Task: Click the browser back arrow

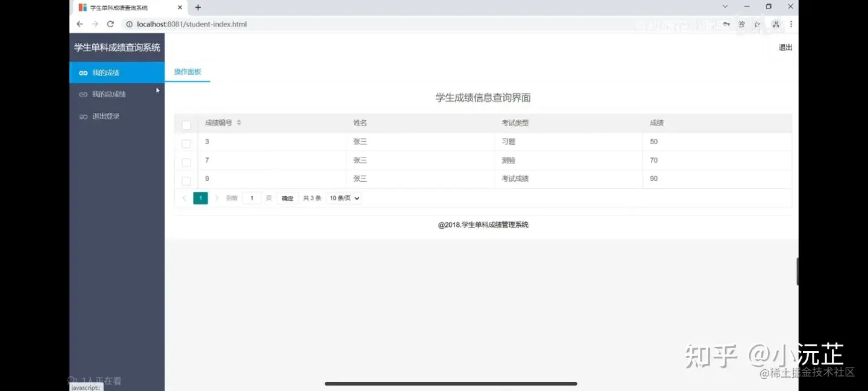Action: 80,24
